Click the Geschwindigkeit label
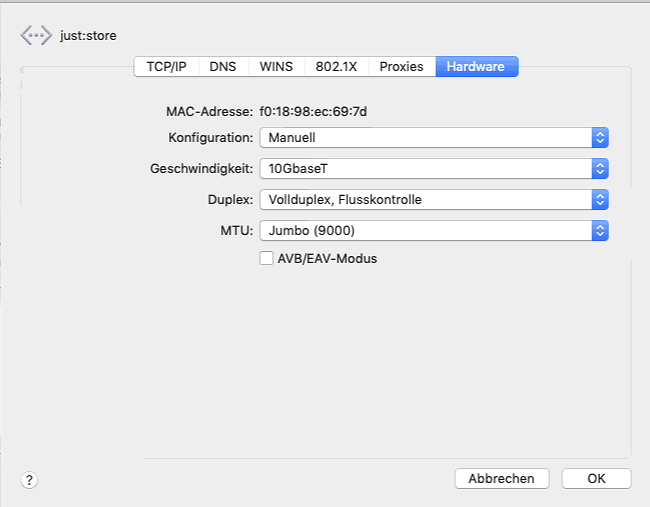The width and height of the screenshot is (650, 507). click(201, 169)
